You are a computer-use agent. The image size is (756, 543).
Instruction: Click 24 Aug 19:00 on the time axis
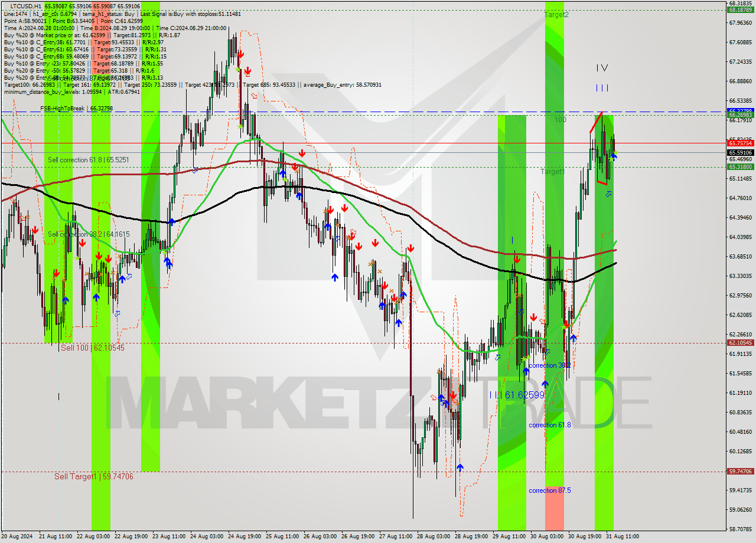245,537
